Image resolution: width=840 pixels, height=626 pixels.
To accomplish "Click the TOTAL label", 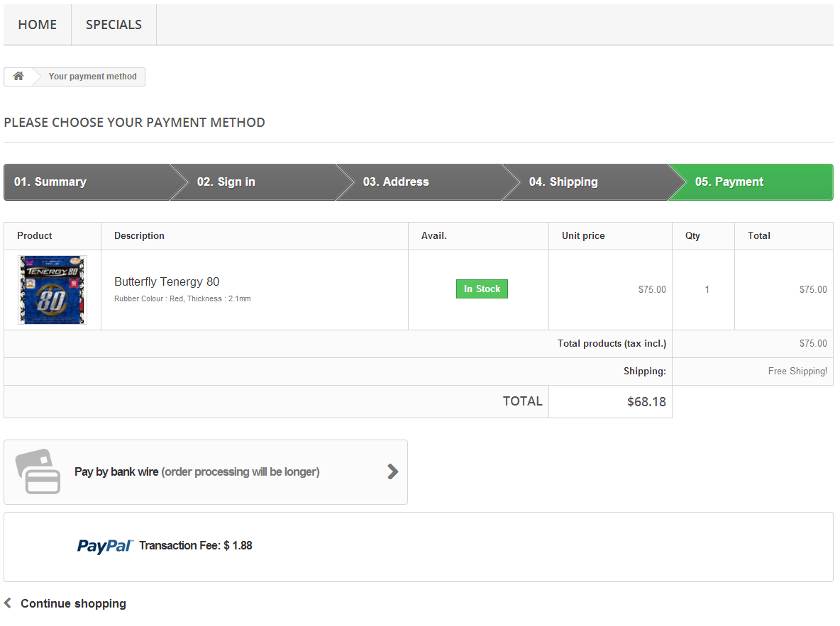I will pyautogui.click(x=523, y=401).
